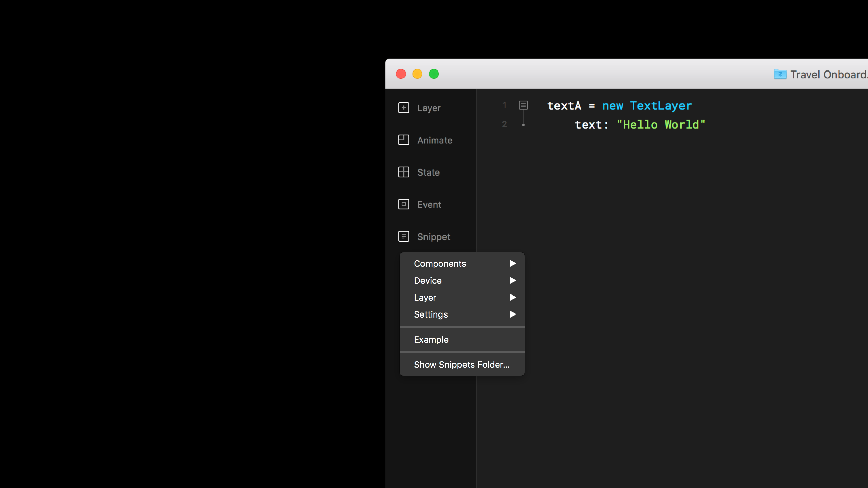Expand the Settings submenu arrow
Viewport: 868px width, 488px height.
click(x=513, y=314)
